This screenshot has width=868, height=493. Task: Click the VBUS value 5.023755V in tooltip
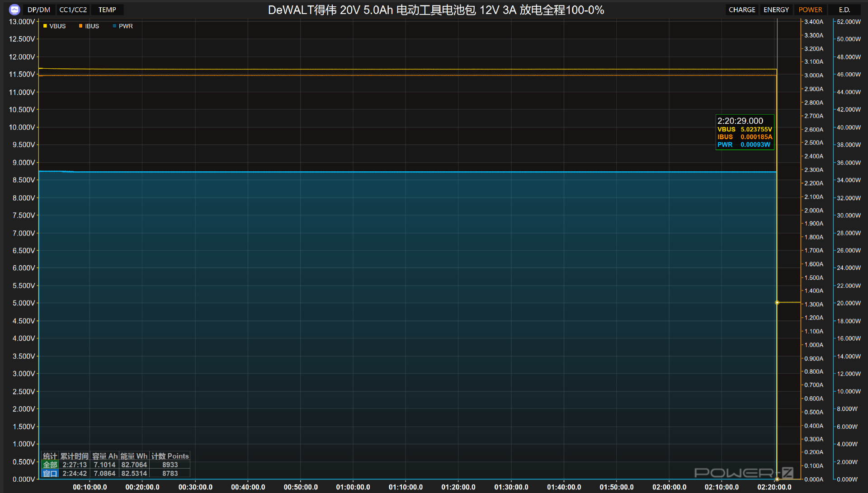[x=756, y=129]
